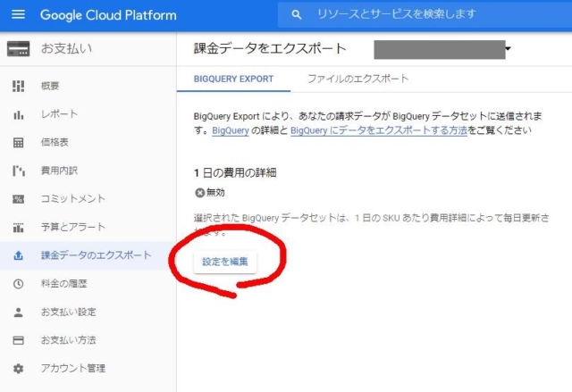This screenshot has width=572, height=392.
Task: Click the 課金データをエクスポート page heading
Action: coord(270,48)
